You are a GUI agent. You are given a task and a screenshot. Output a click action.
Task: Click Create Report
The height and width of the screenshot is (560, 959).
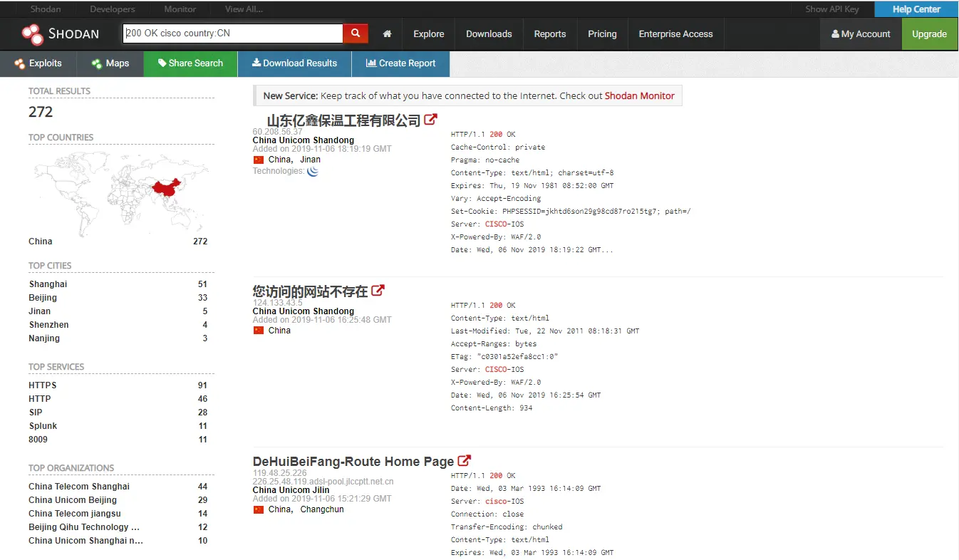pos(400,63)
